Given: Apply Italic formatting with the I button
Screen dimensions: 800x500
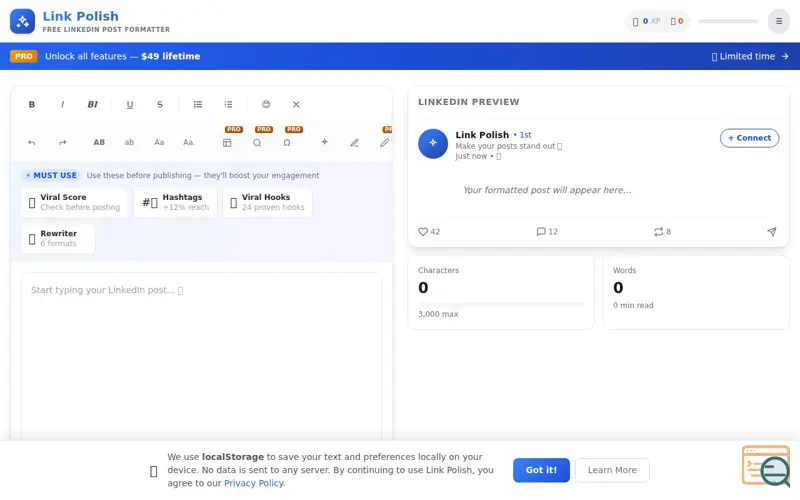Looking at the screenshot, I should coord(62,104).
